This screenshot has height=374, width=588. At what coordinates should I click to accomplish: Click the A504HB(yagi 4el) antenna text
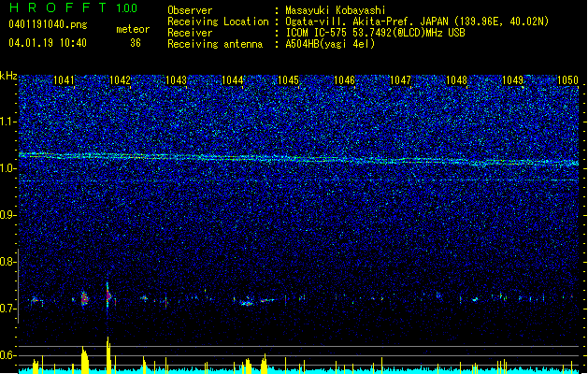(x=330, y=44)
